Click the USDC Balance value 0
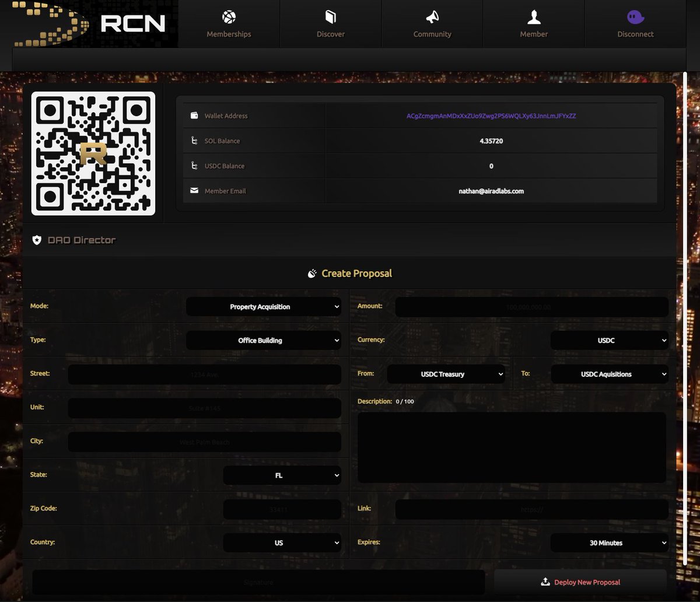This screenshot has width=700, height=602. point(491,166)
